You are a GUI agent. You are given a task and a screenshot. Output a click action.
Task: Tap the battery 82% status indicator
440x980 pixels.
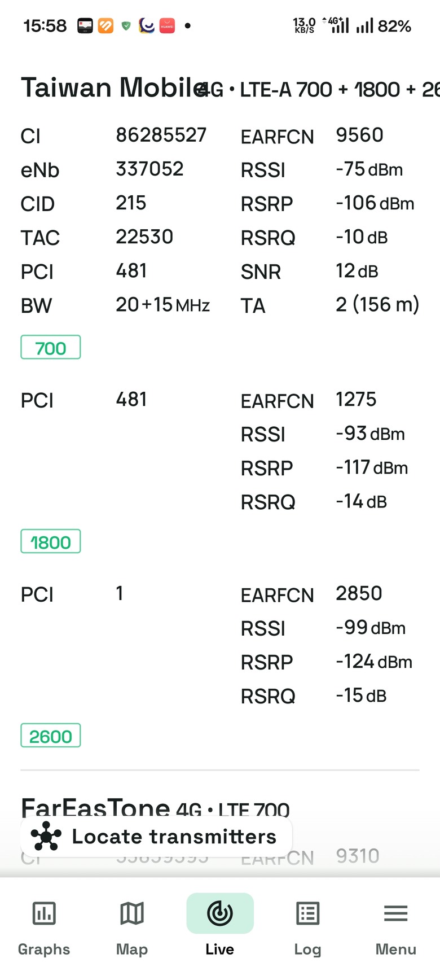394,26
